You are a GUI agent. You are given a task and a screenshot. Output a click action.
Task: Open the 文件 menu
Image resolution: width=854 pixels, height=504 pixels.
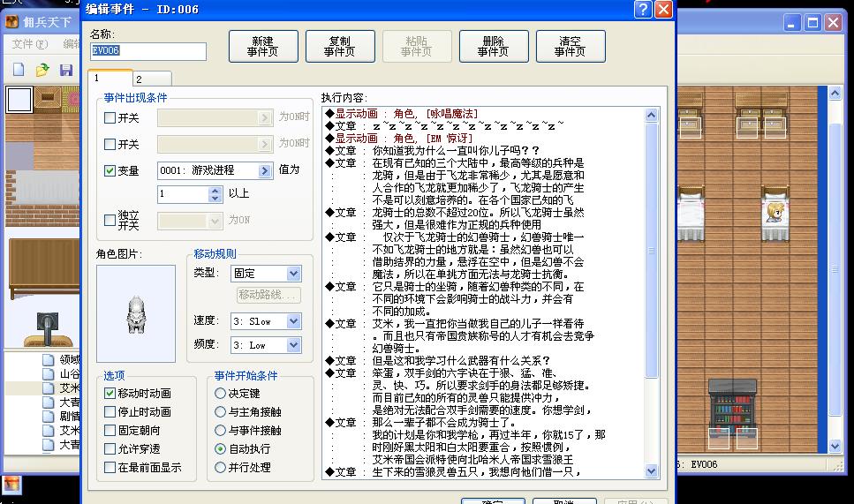click(x=28, y=44)
